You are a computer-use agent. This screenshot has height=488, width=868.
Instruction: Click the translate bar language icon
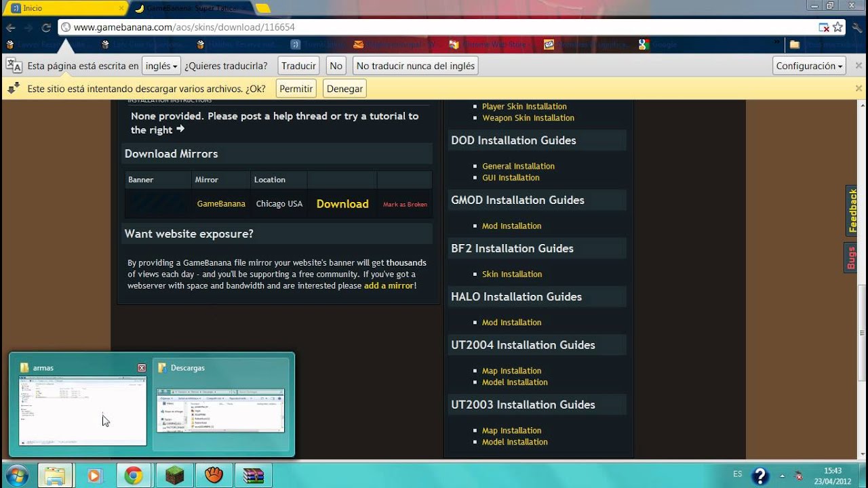tap(14, 66)
